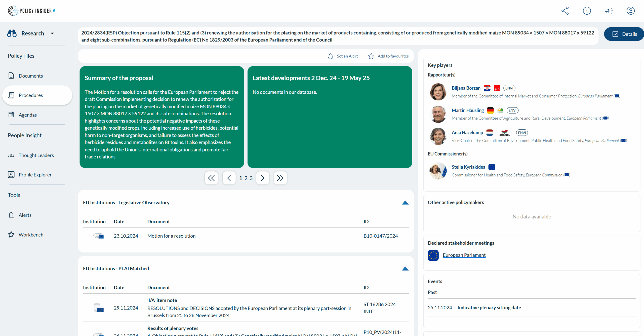This screenshot has width=644, height=336.
Task: Click the megaphone announcements icon
Action: [609, 11]
